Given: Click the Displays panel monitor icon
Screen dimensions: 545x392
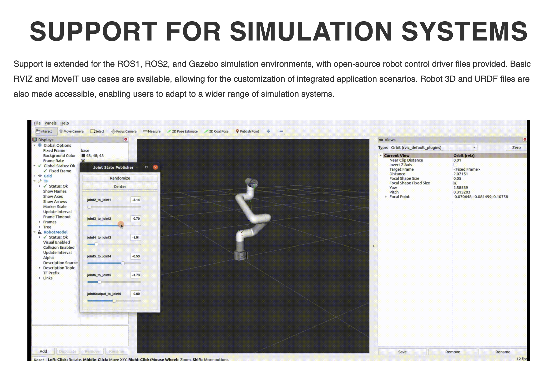Looking at the screenshot, I should pyautogui.click(x=35, y=140).
